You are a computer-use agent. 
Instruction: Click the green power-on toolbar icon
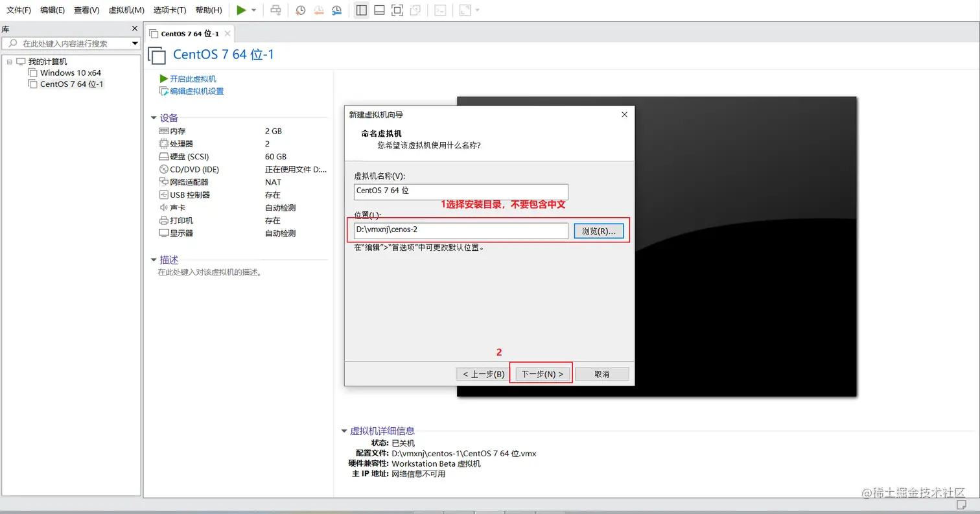[241, 10]
